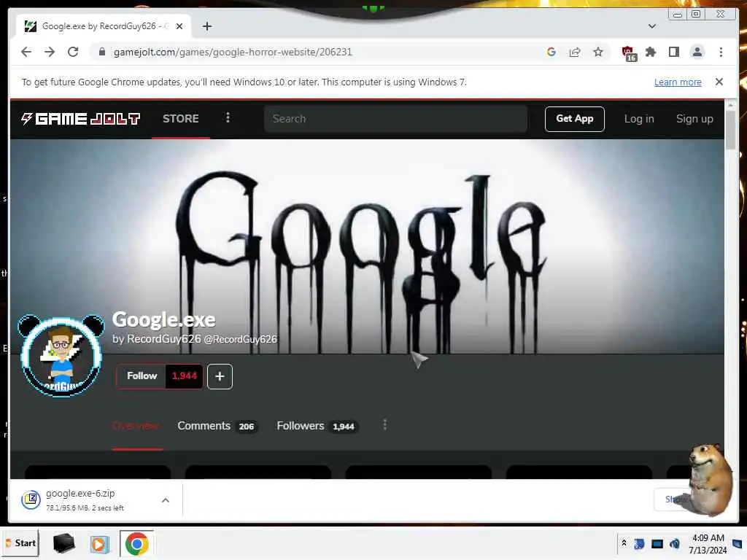This screenshot has height=560, width=747.
Task: Go back to the previous page
Action: [26, 52]
